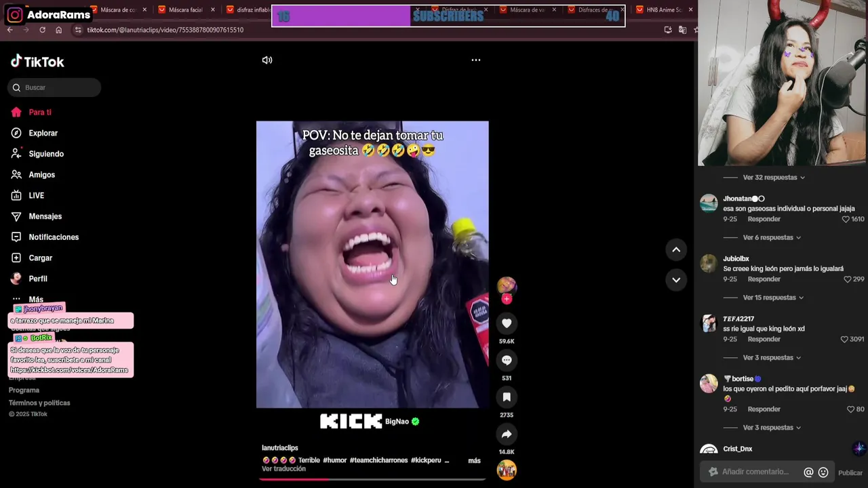The width and height of the screenshot is (868, 488).
Task: Open Crist_Dnx's username
Action: (x=738, y=449)
